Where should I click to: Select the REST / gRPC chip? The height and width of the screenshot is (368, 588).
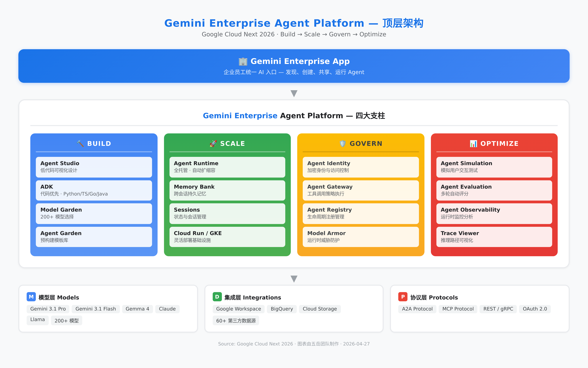[498, 309]
